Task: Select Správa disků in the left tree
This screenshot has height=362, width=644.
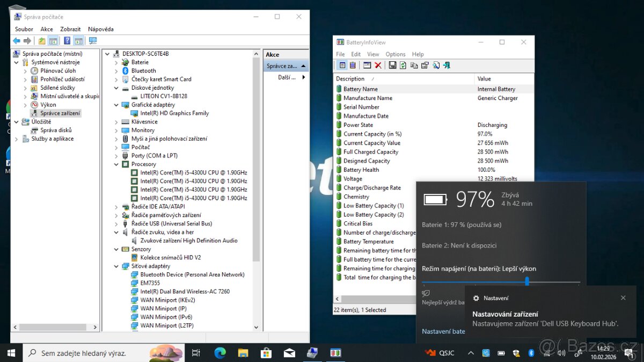Action: [56, 130]
